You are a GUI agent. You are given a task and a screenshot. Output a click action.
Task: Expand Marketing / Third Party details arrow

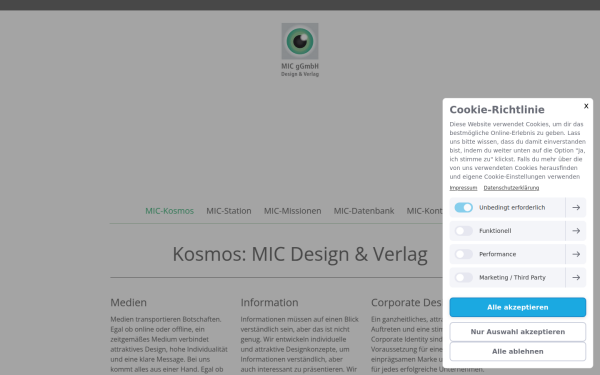576,277
